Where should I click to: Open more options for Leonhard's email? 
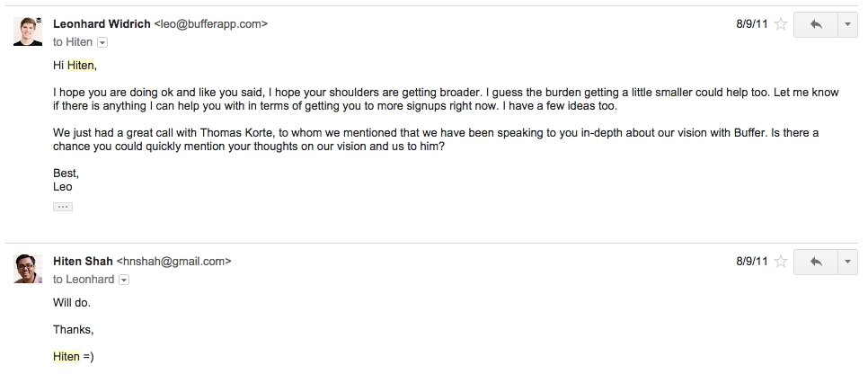click(847, 24)
